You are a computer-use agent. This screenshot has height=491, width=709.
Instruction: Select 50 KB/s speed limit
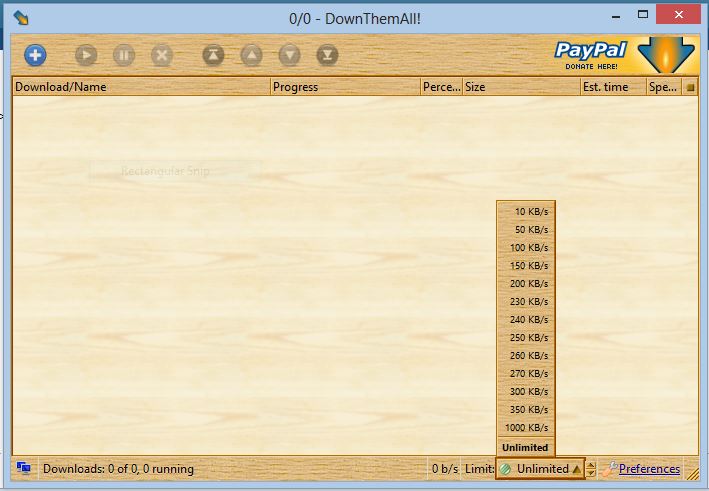(x=526, y=230)
